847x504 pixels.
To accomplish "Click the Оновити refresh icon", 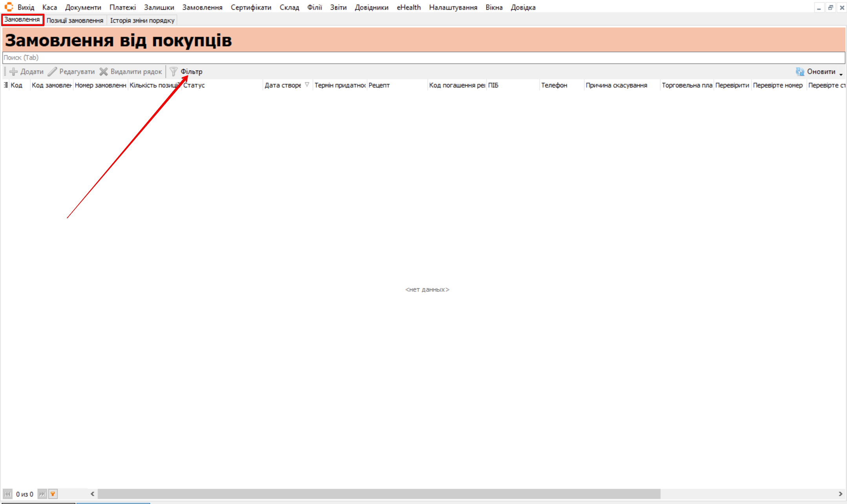I will (800, 71).
